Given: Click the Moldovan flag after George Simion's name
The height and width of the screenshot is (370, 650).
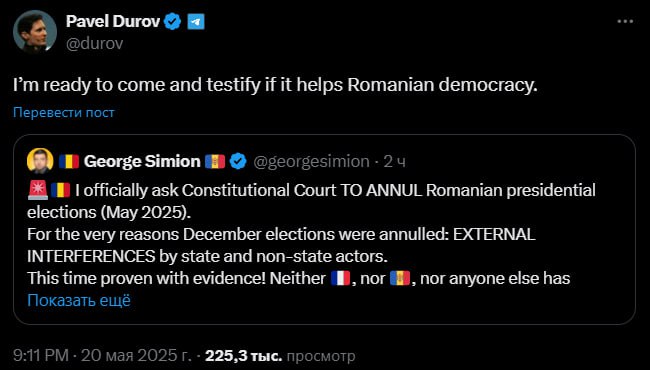Looking at the screenshot, I should [215, 162].
